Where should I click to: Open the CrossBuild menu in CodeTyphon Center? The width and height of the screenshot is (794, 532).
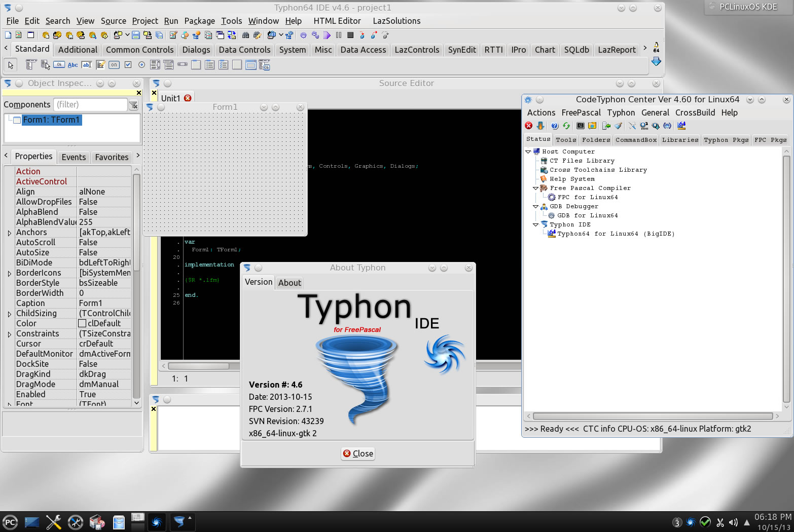click(695, 112)
